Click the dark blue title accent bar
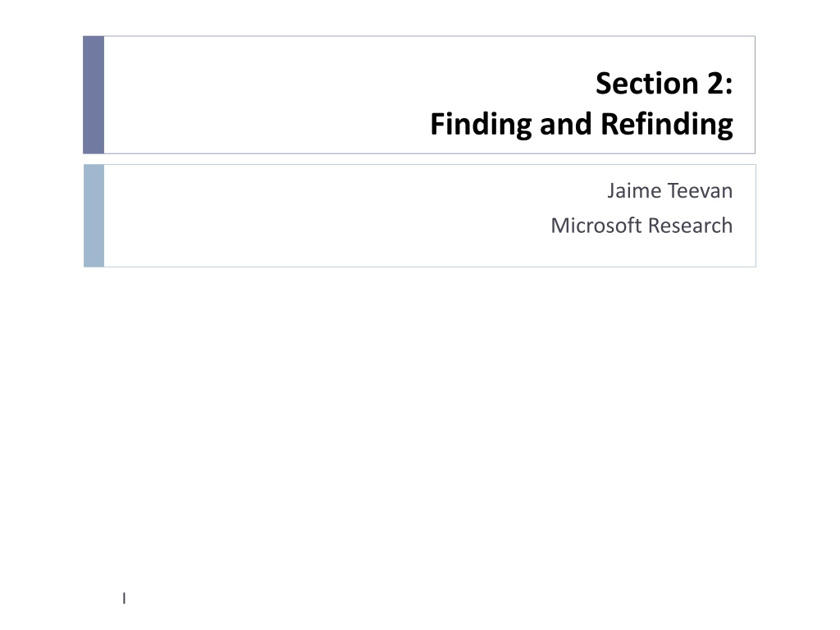Viewport: 840px width, 630px height. 94,95
